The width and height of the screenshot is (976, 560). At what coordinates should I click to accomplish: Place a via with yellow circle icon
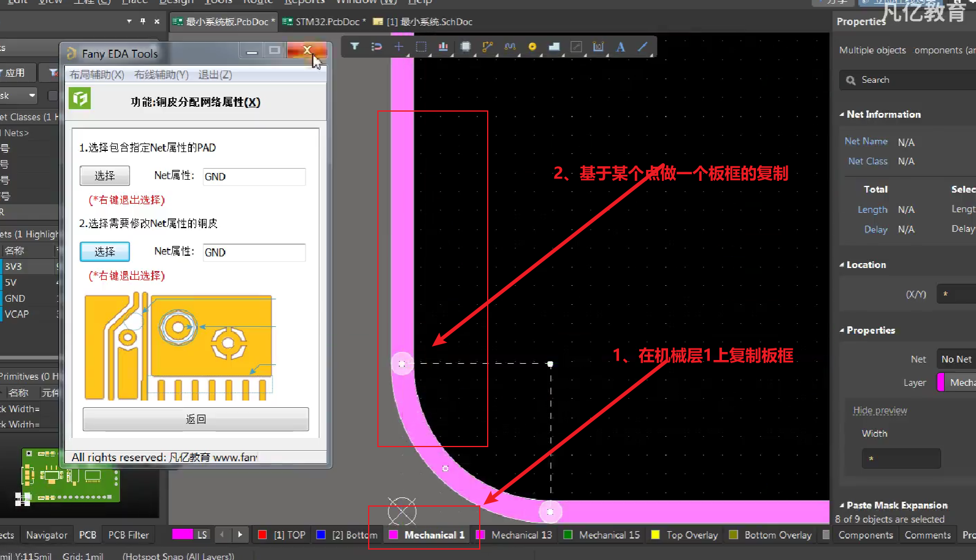click(532, 47)
